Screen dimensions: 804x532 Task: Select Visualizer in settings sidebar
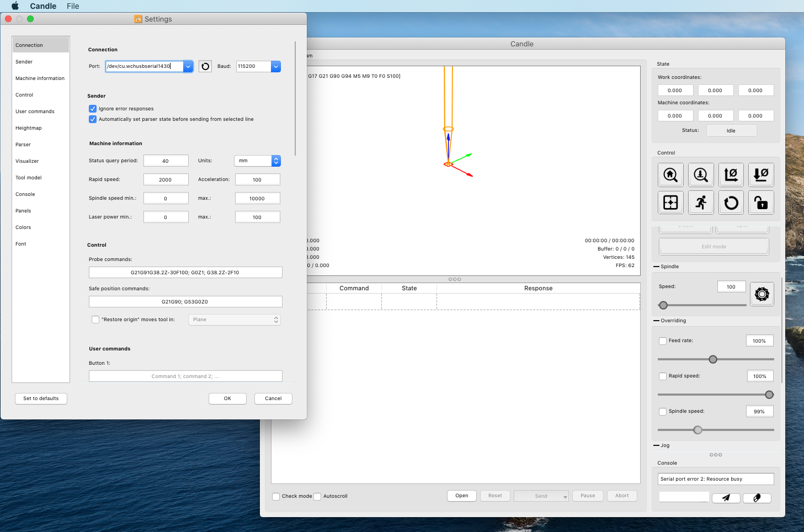click(41, 161)
